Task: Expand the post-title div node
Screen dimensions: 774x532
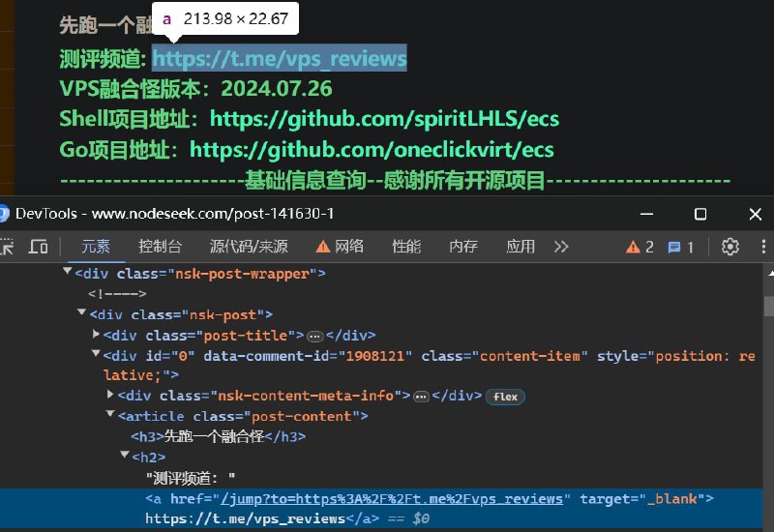Action: (x=96, y=335)
